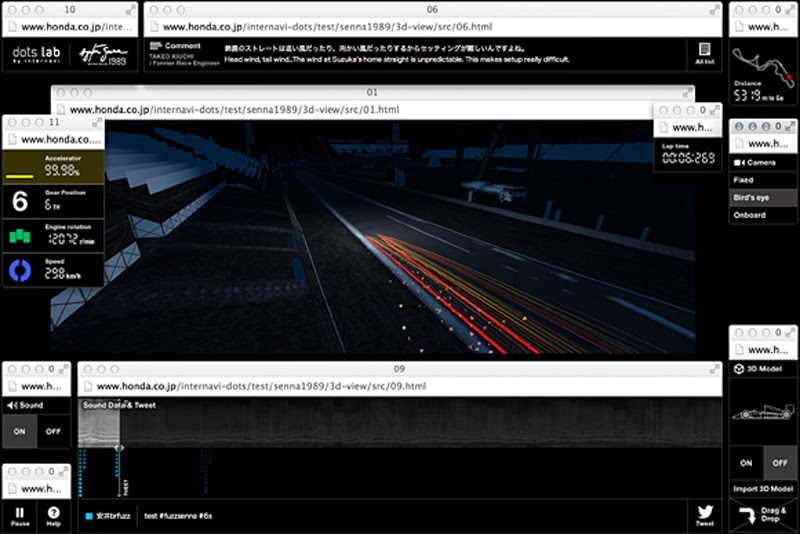
Task: Click the URL field in window 06
Action: tap(433, 27)
